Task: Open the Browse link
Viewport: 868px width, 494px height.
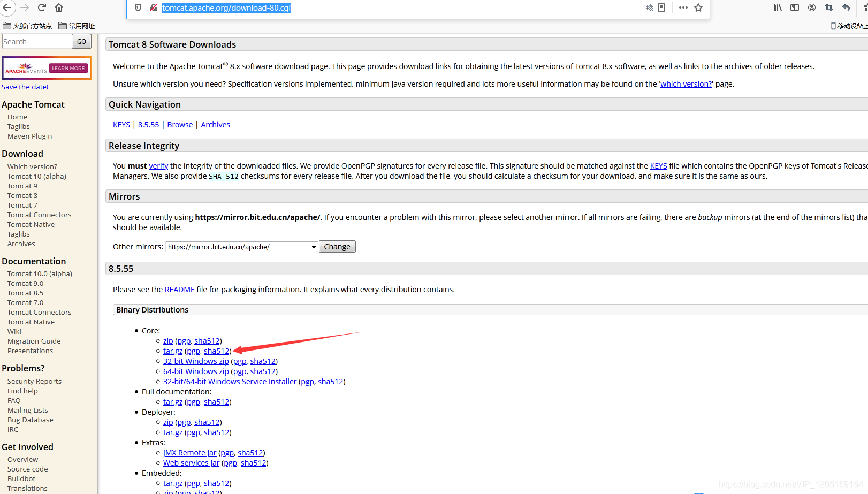Action: (180, 125)
